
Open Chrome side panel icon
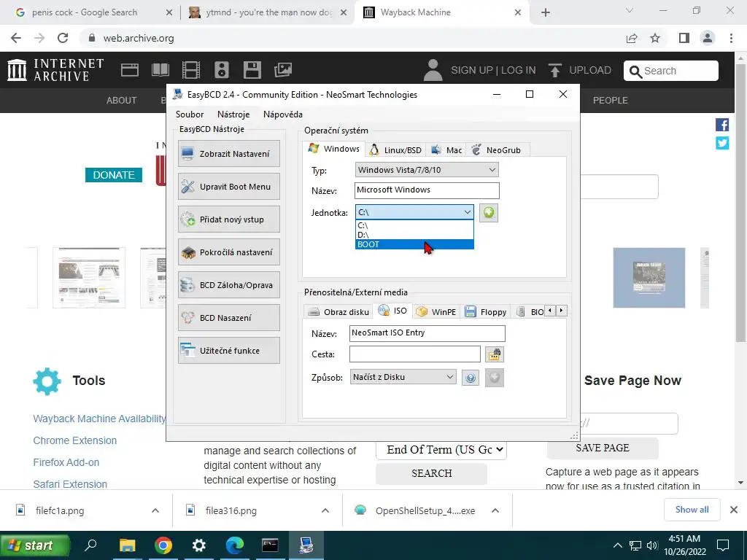click(684, 38)
